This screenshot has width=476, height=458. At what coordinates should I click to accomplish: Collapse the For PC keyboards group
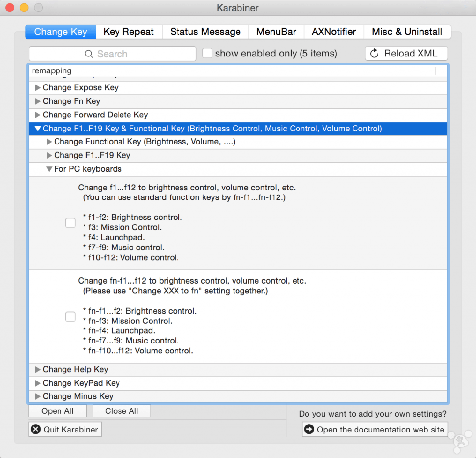coord(49,169)
